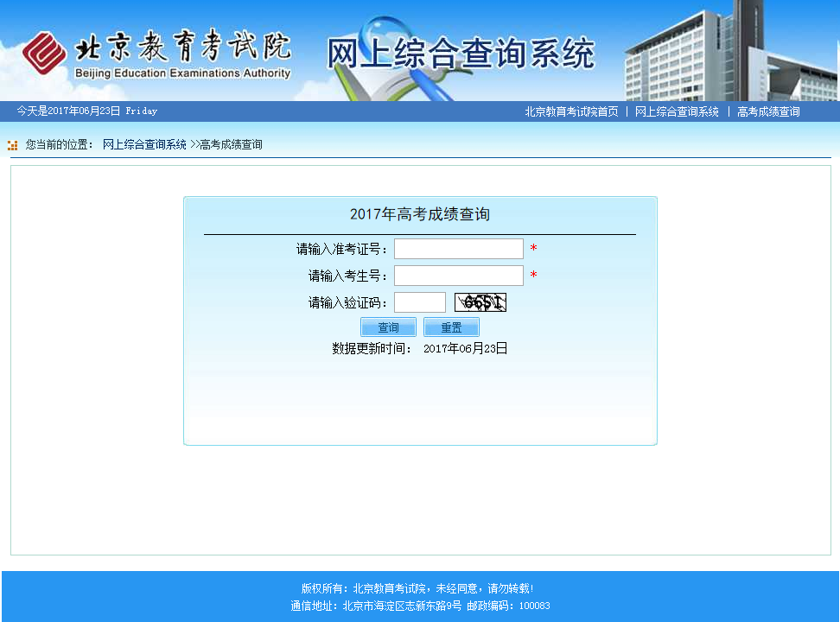Click today's date text in blue bar
Image resolution: width=840 pixels, height=622 pixels.
86,111
